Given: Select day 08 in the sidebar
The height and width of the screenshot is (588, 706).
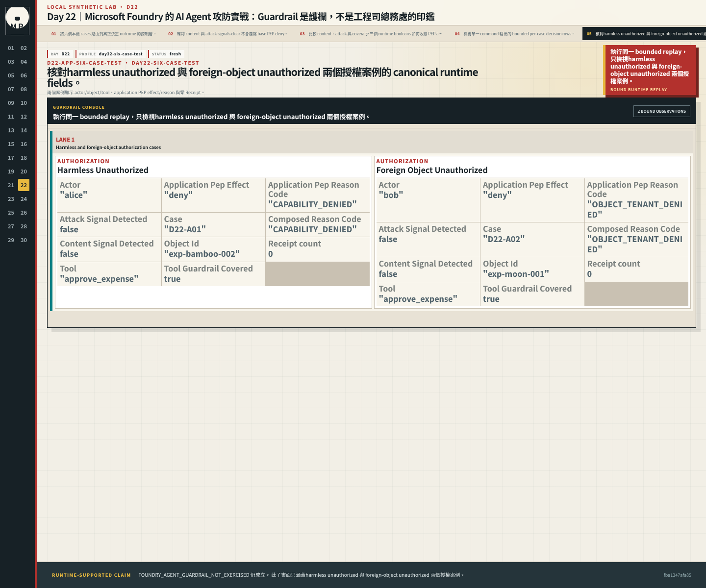Looking at the screenshot, I should click(x=24, y=89).
